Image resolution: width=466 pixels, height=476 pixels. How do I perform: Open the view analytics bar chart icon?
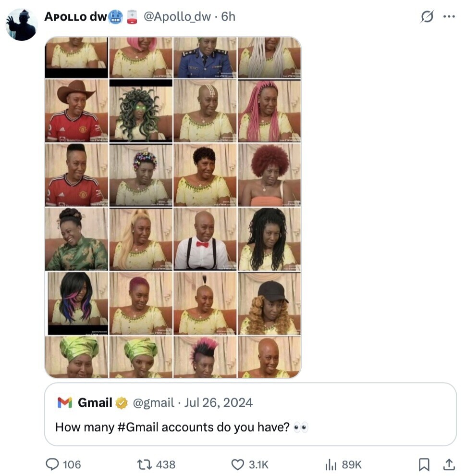click(331, 464)
